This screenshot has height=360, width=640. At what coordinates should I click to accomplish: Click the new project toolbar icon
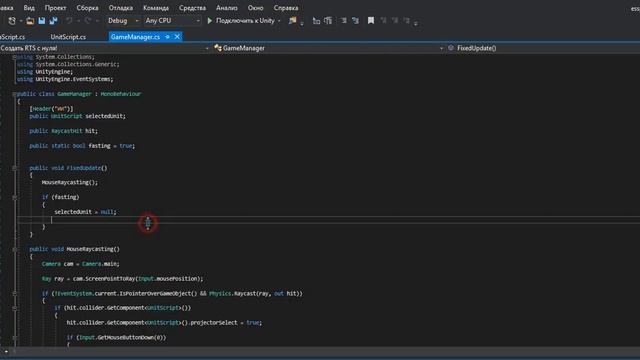click(12, 21)
